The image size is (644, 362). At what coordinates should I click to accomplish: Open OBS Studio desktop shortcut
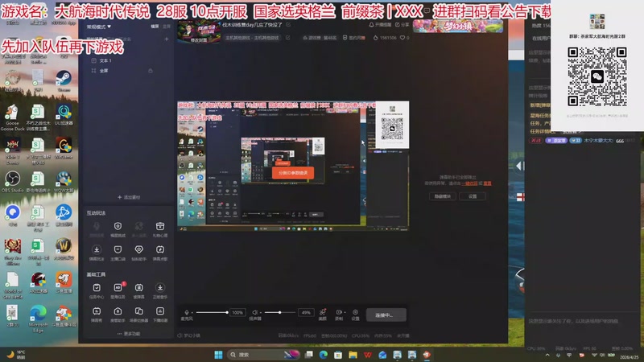[x=12, y=182]
